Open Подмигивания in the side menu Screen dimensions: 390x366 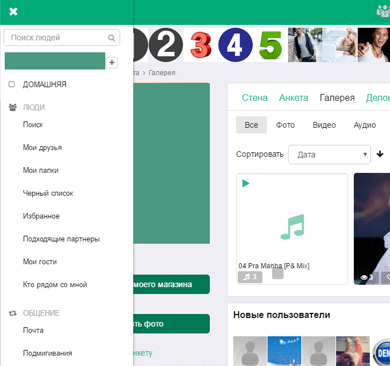click(47, 353)
